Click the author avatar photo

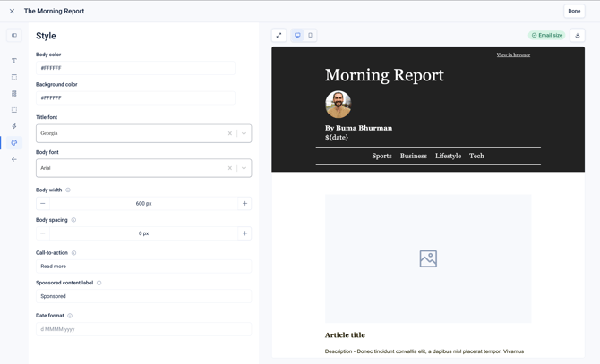[x=339, y=105]
